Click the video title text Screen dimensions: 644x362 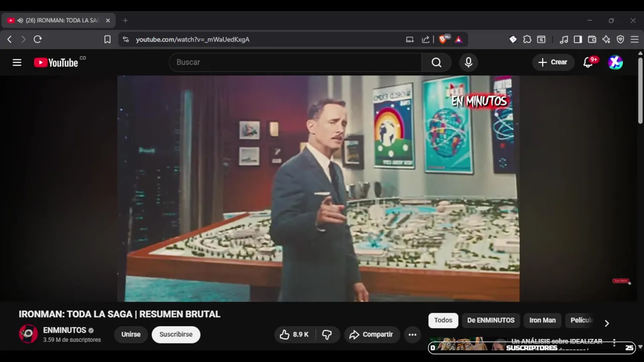(120, 314)
